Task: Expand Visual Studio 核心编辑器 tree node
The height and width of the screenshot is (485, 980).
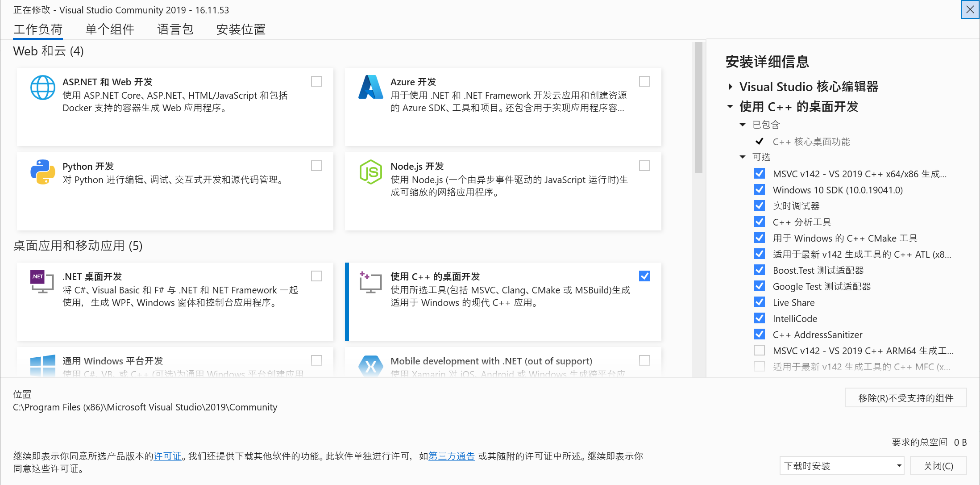Action: point(730,87)
